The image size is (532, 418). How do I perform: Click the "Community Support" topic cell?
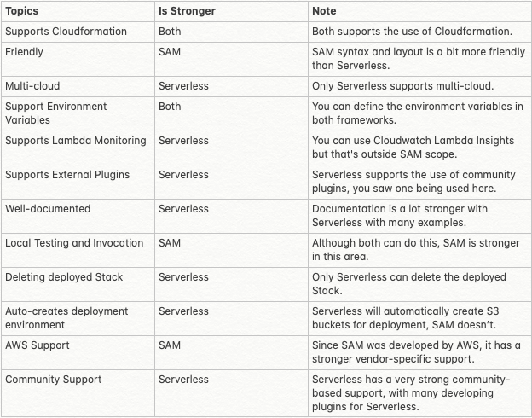(54, 380)
